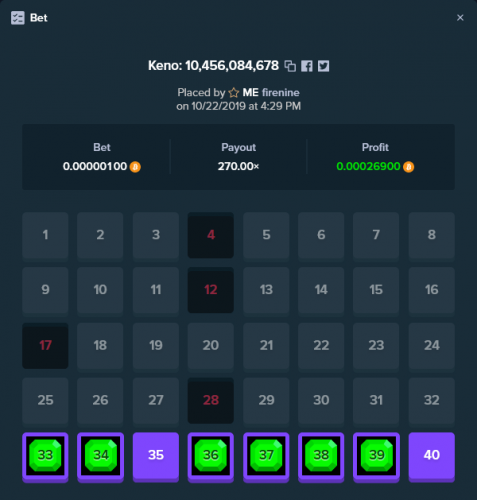
Task: Open the firenine player profile
Action: (281, 92)
